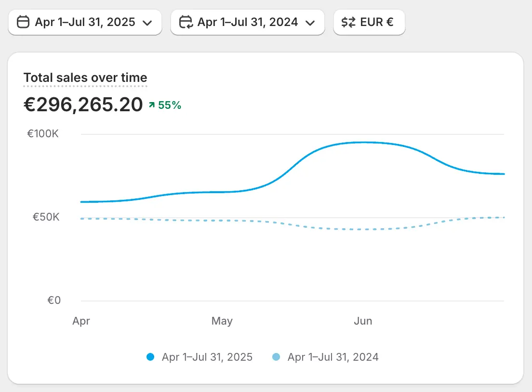532x392 pixels.
Task: Toggle the 2024 series legend dot
Action: click(x=276, y=357)
